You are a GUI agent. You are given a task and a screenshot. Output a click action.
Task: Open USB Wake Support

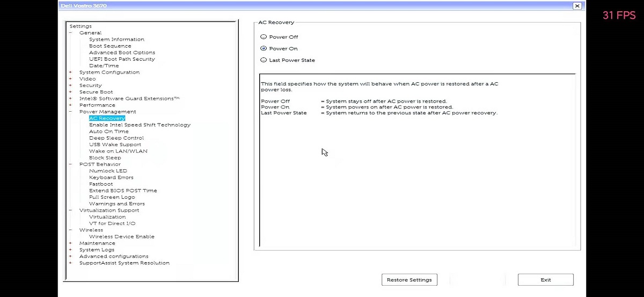click(115, 144)
